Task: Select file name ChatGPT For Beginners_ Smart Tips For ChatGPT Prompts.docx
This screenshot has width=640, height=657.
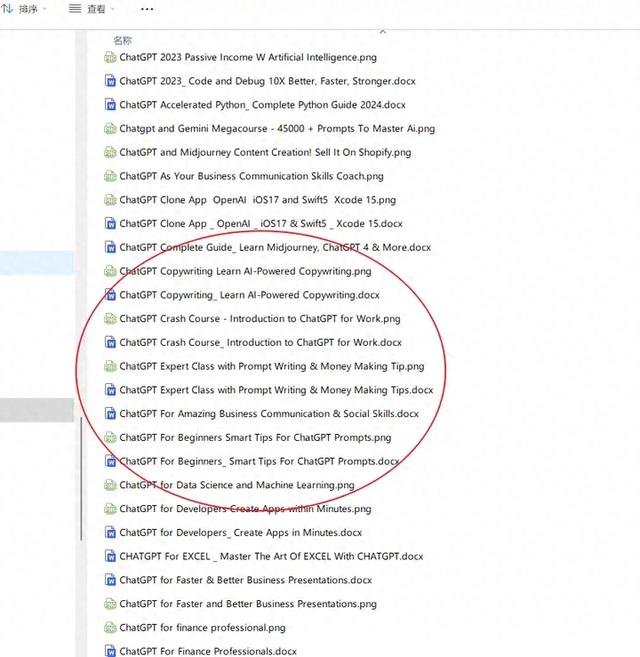Action: click(259, 461)
